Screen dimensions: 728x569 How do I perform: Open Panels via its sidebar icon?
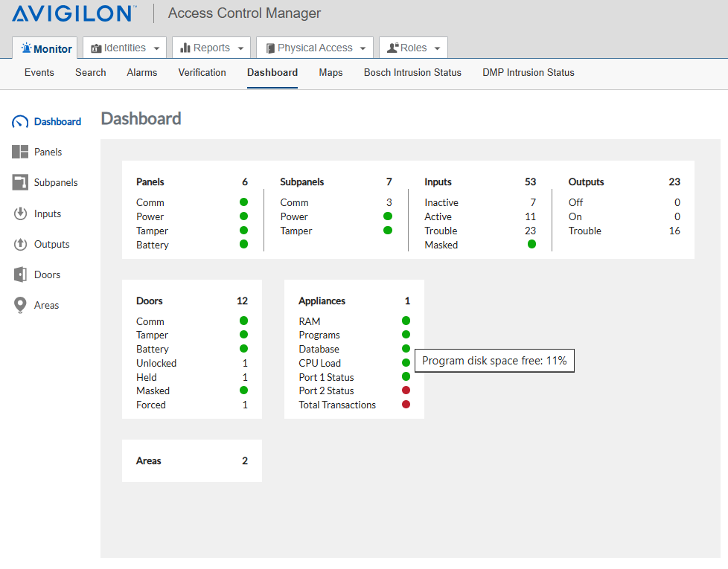pyautogui.click(x=20, y=152)
